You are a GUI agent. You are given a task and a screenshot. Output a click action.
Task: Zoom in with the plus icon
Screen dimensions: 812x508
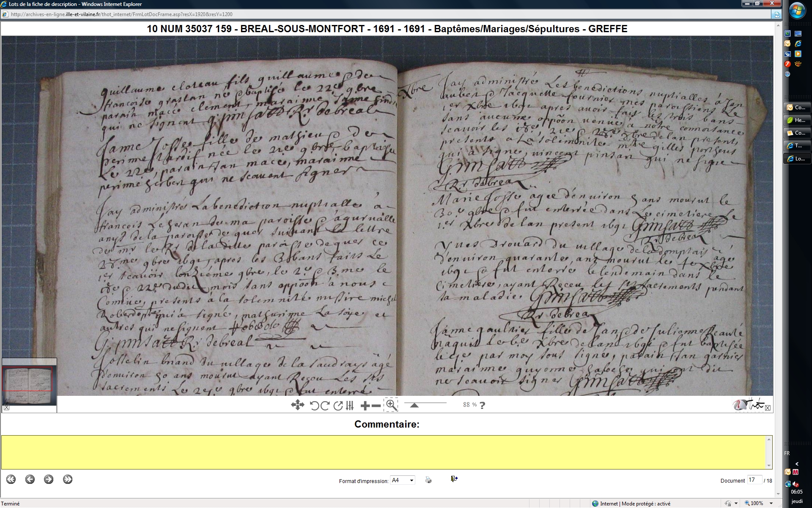coord(365,406)
